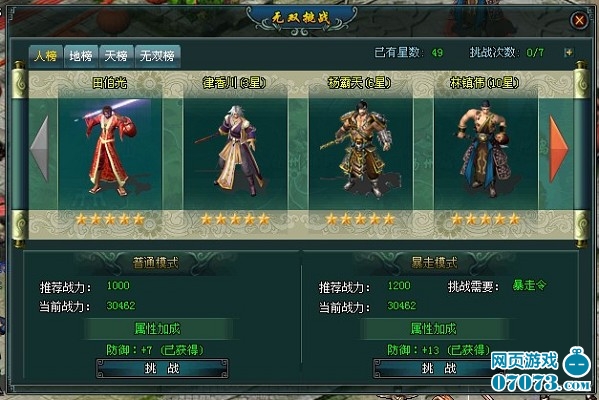Switch to the 地榜 tab

point(81,56)
